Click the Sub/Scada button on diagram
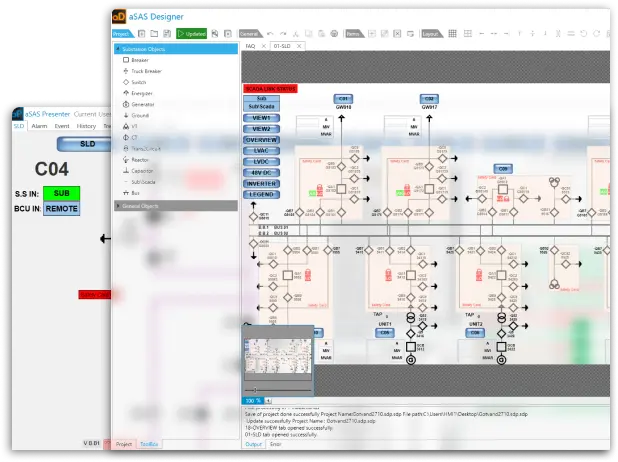The height and width of the screenshot is (462, 618). 261,106
